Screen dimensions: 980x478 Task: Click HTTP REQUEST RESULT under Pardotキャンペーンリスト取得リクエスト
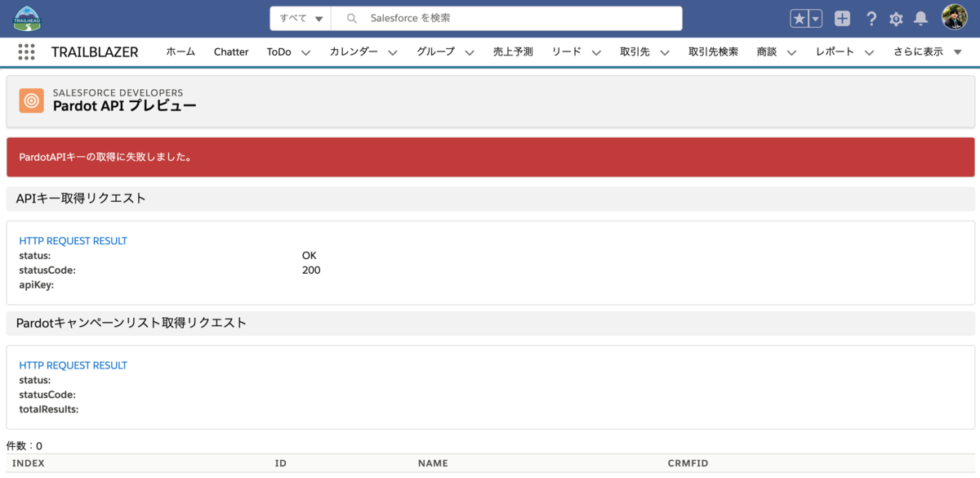click(73, 365)
